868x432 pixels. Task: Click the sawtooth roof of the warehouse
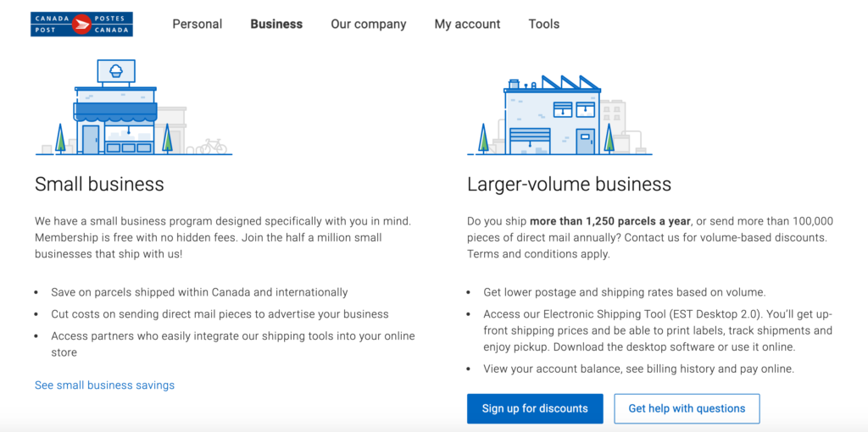(570, 83)
